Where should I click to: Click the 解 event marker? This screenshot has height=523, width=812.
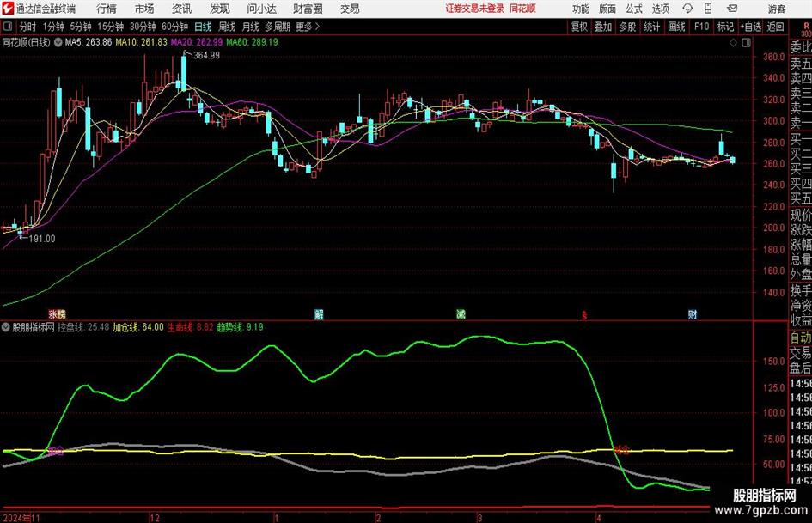coord(319,314)
